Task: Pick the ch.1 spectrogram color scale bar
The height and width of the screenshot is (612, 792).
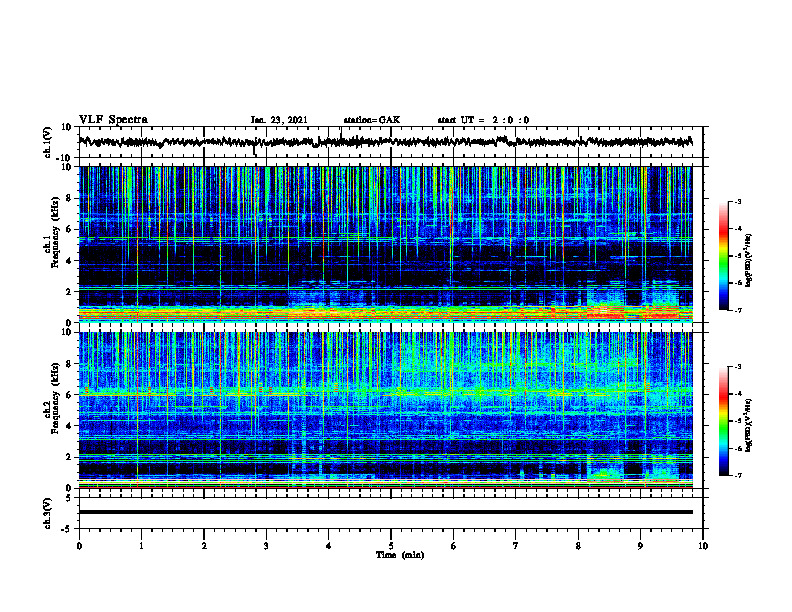Action: (724, 256)
